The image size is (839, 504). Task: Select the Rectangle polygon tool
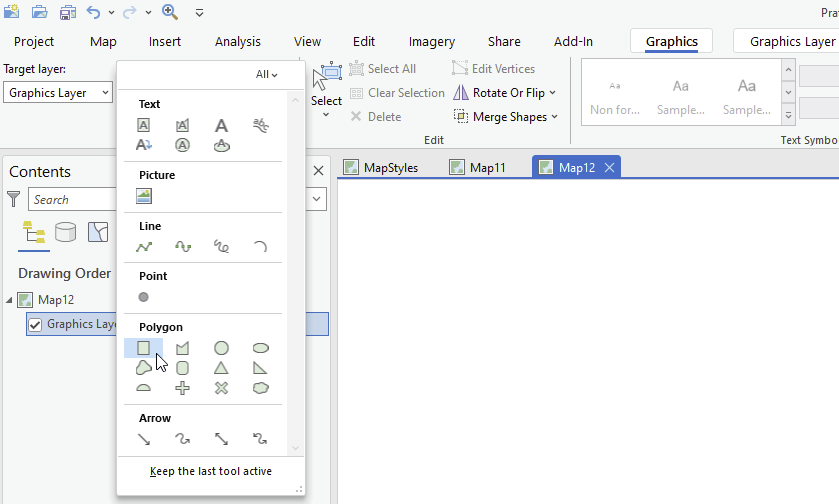pos(143,348)
